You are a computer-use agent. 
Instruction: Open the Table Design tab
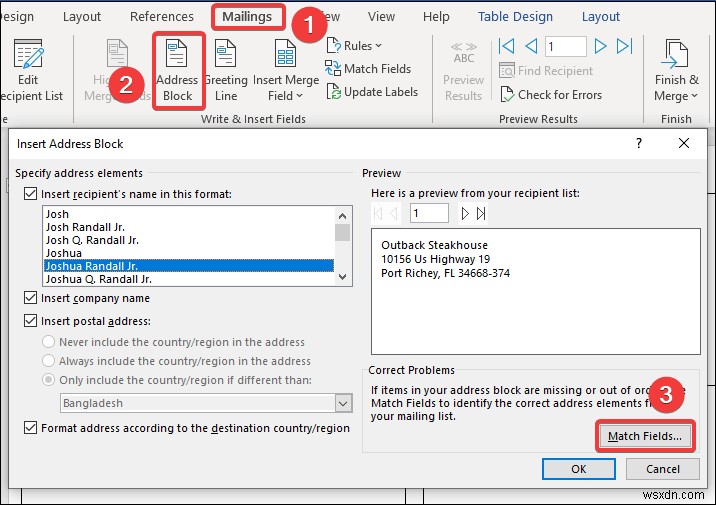pos(515,17)
